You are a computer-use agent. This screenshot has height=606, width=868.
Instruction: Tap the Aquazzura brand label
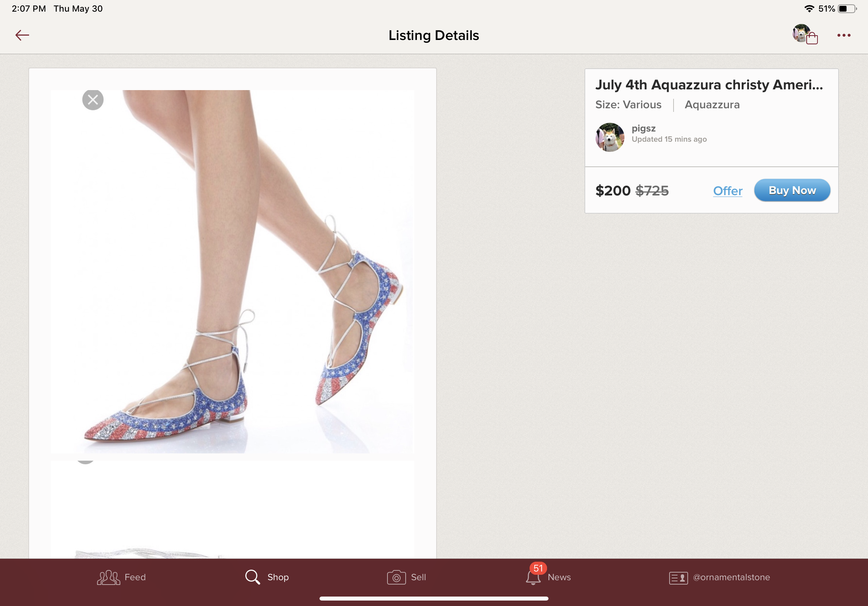click(x=712, y=105)
